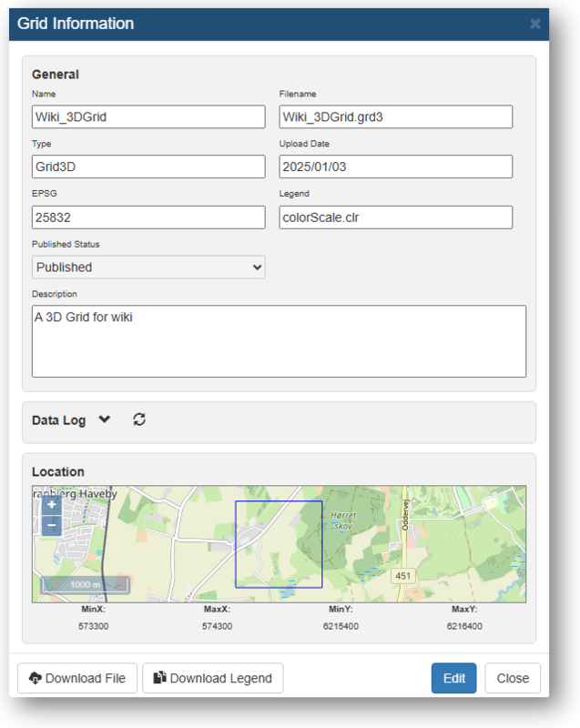Refresh the Data Log with the reload icon

[x=139, y=420]
